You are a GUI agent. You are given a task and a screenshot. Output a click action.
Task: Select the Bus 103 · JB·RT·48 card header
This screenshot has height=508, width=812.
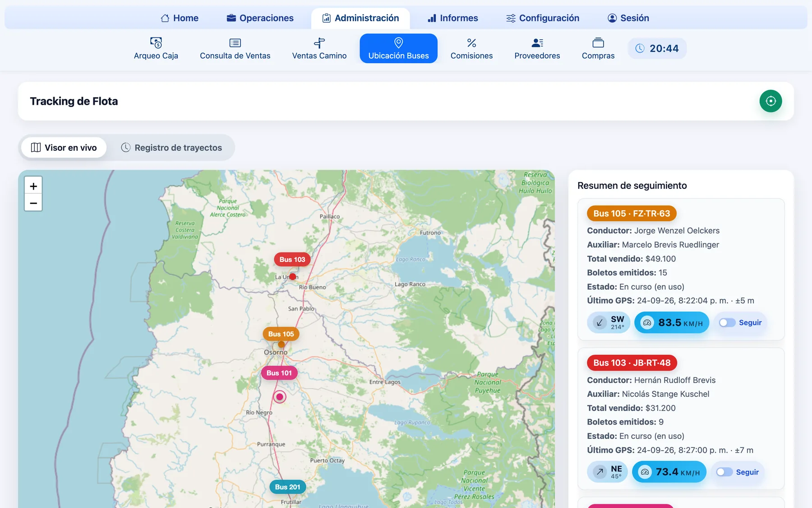coord(632,363)
